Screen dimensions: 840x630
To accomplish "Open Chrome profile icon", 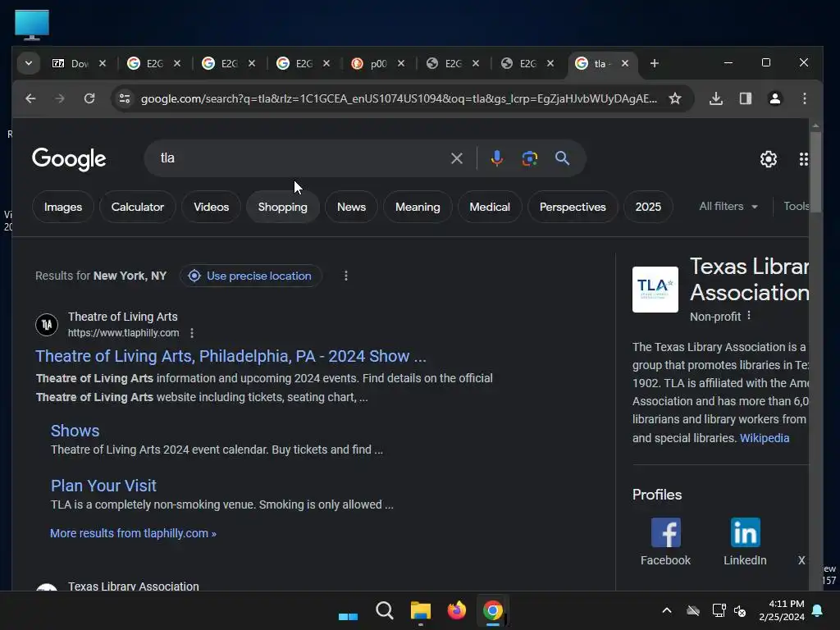I will [x=774, y=98].
